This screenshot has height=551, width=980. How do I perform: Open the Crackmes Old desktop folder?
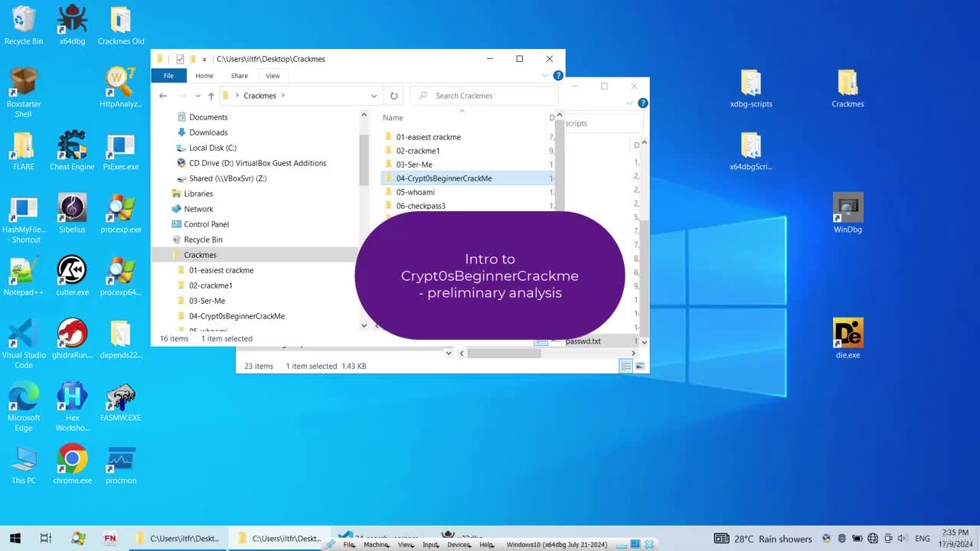(121, 26)
